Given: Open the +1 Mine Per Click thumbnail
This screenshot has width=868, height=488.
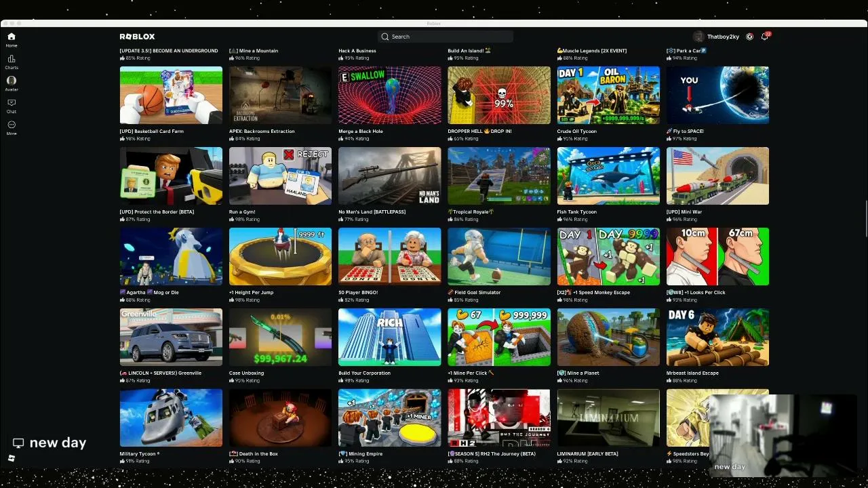Looking at the screenshot, I should 499,337.
